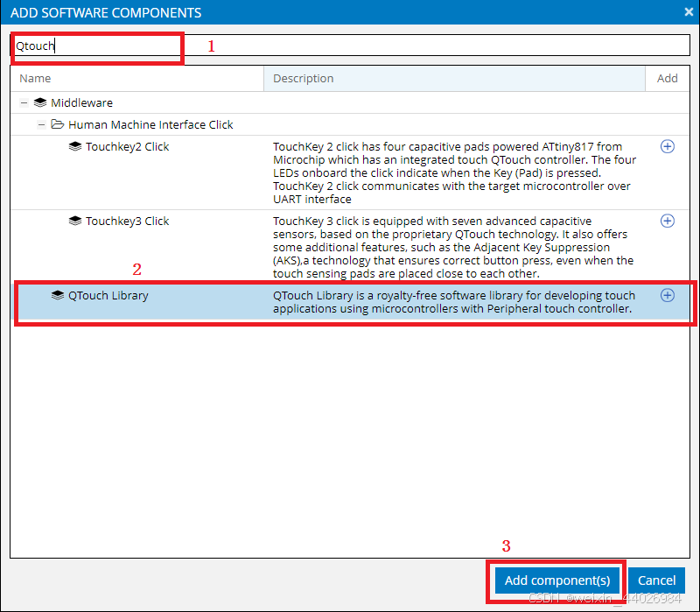Click the Human Machine Interface Click folder icon
The width and height of the screenshot is (700, 612).
pos(57,124)
